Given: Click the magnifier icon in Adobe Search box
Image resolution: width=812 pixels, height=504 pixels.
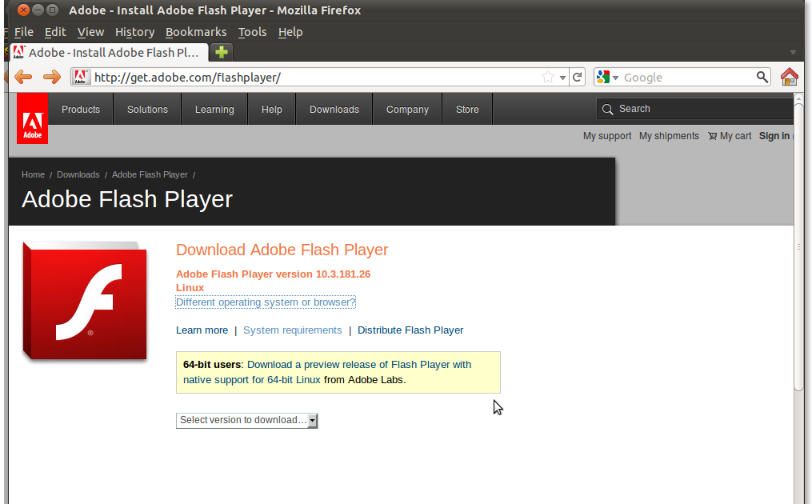Looking at the screenshot, I should pos(607,110).
